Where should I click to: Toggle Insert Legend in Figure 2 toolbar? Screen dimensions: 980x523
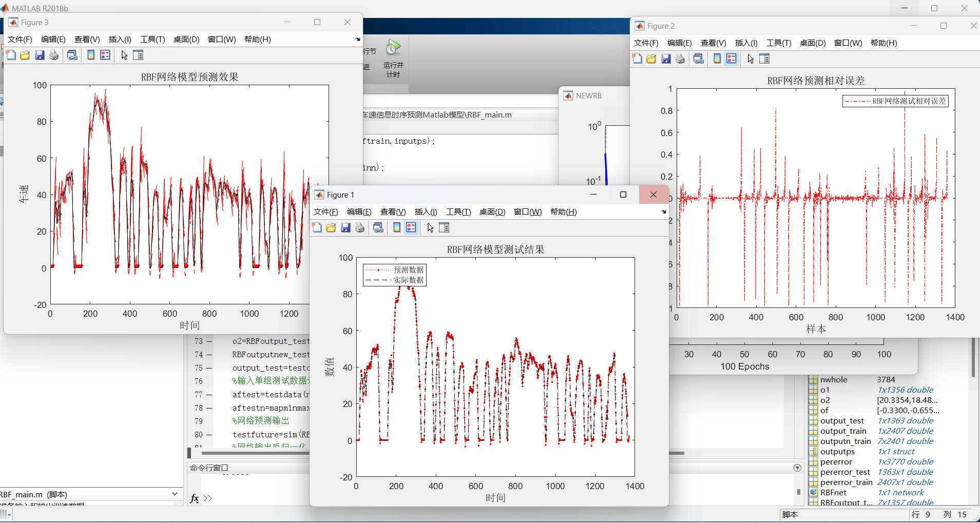tap(732, 59)
